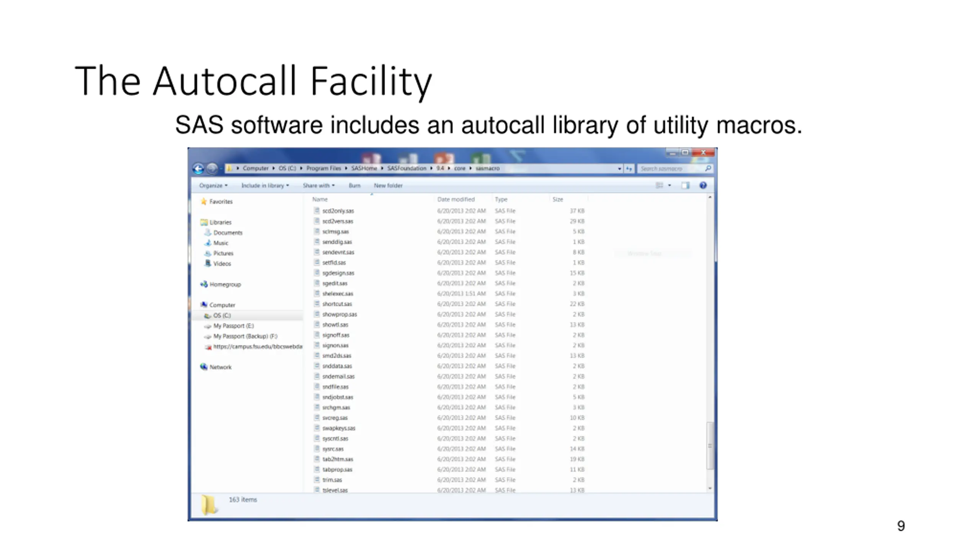This screenshot has height=551, width=980.
Task: Select file sendevnt.sas
Action: [338, 252]
